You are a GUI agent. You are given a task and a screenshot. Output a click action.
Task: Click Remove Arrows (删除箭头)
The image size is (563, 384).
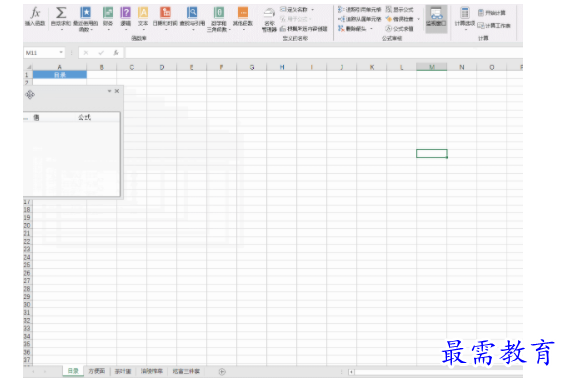pyautogui.click(x=352, y=28)
